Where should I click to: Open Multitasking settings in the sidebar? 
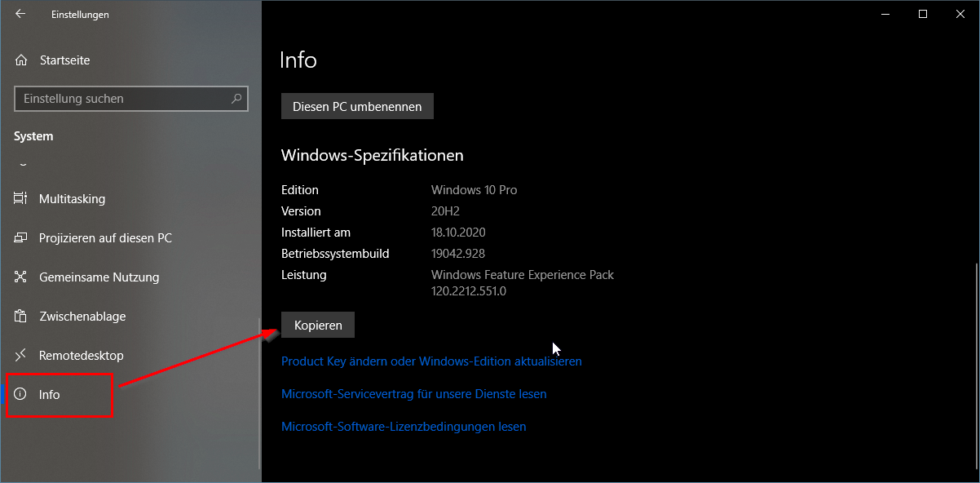pyautogui.click(x=72, y=199)
